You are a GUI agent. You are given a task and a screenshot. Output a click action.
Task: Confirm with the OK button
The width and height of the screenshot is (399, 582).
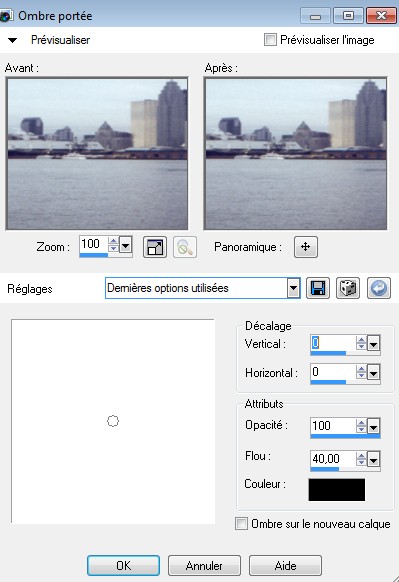[124, 566]
